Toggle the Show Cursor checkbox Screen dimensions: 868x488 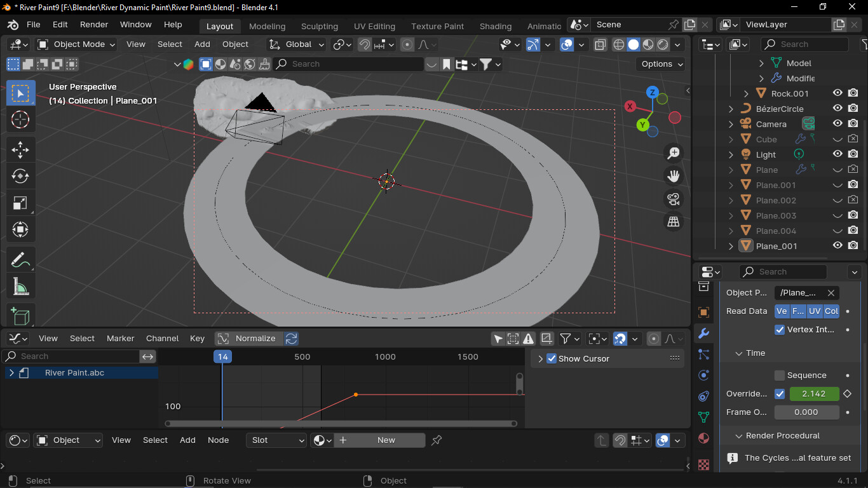click(552, 358)
